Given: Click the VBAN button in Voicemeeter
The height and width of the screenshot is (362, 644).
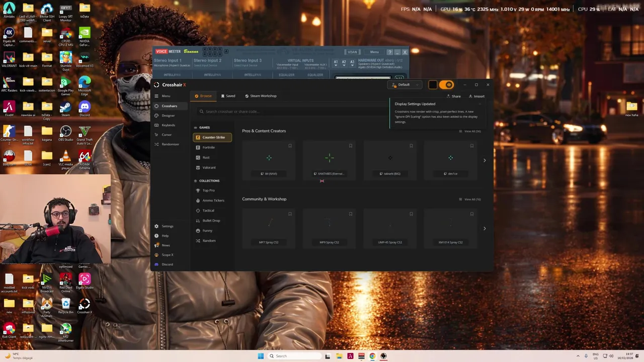Looking at the screenshot, I should pos(352,52).
